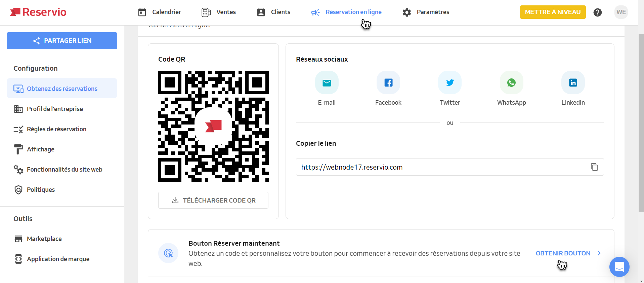Click the Bouton Réserver maintenant heading

[234, 243]
